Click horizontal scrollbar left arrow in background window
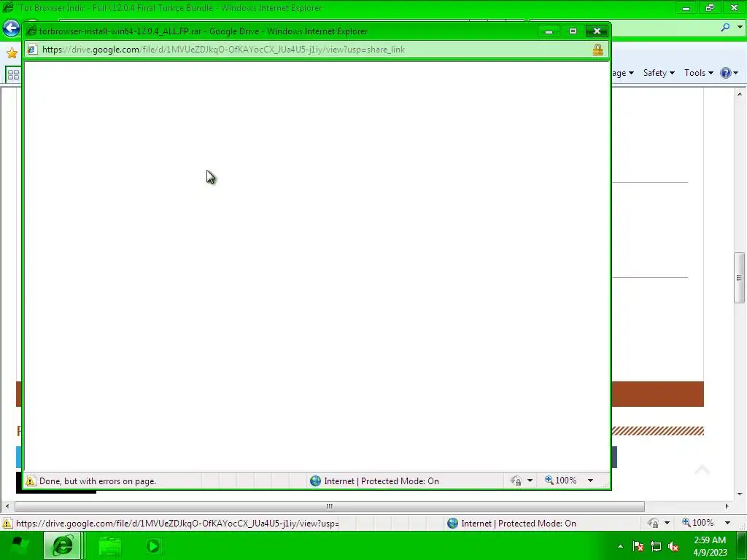Viewport: 747px width, 560px height. coord(7,506)
